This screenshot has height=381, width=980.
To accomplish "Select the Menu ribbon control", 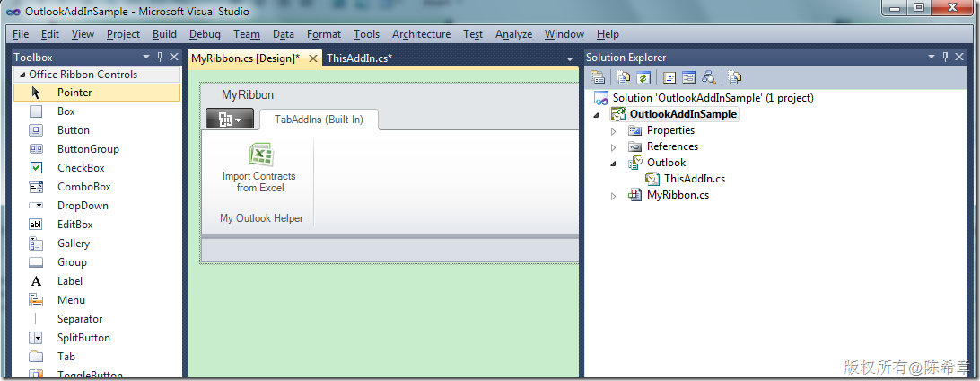I will [96, 299].
